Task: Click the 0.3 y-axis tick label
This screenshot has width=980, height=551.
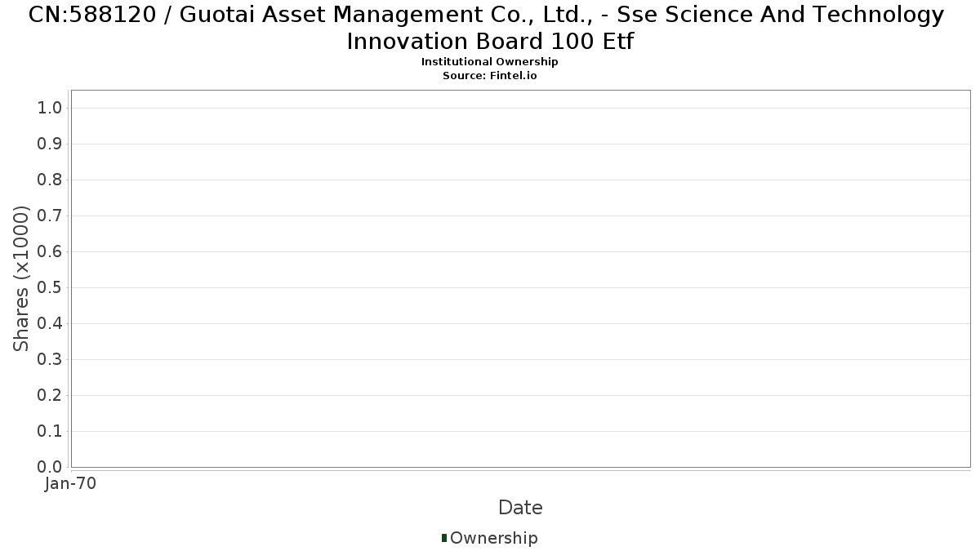Action: point(51,360)
